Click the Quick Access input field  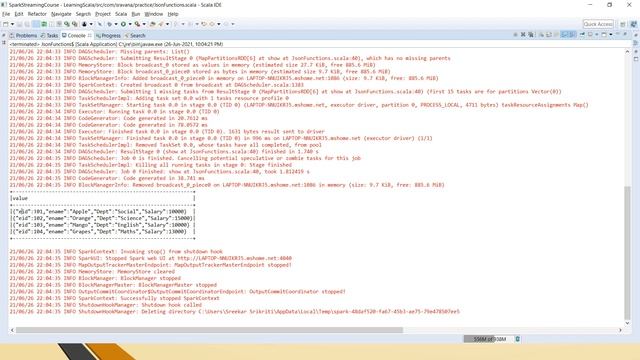(598, 24)
